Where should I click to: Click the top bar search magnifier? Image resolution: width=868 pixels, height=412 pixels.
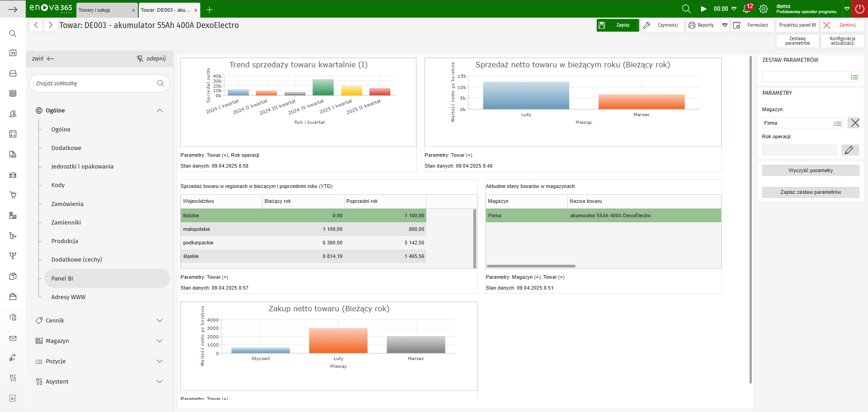point(686,9)
